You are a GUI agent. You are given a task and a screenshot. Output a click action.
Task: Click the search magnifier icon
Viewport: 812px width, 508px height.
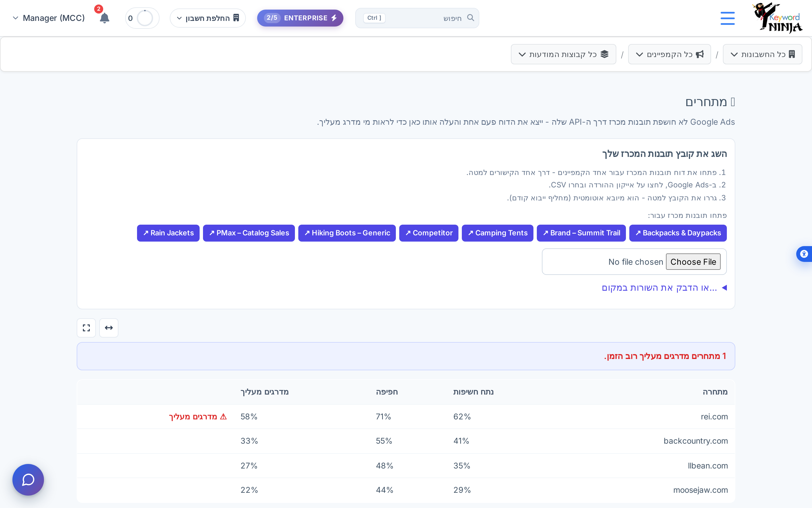(470, 17)
